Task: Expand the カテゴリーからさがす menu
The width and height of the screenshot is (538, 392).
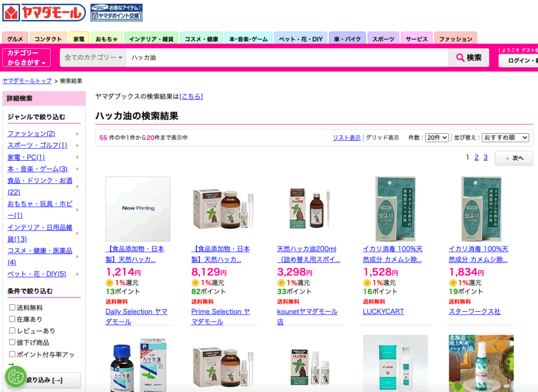Action: tap(26, 58)
